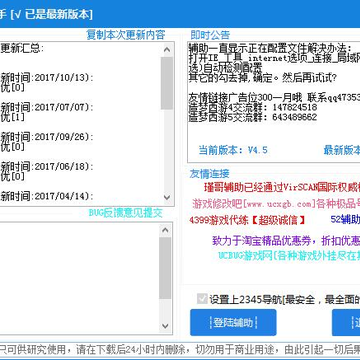Select the 新时间:2017/07/07 update entry
Viewport: 360px width, 360px height.
[47, 107]
